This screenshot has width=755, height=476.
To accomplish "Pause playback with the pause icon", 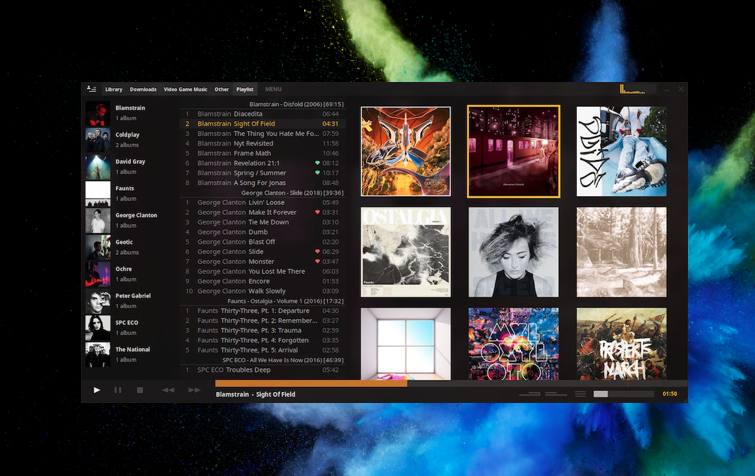I will (118, 390).
